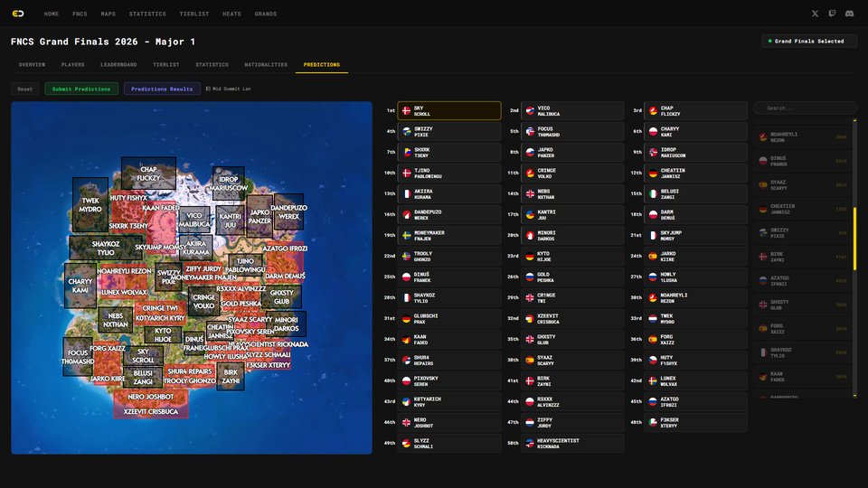Select Ghxsty Glub in the search list
The width and height of the screenshot is (868, 488).
point(804,305)
